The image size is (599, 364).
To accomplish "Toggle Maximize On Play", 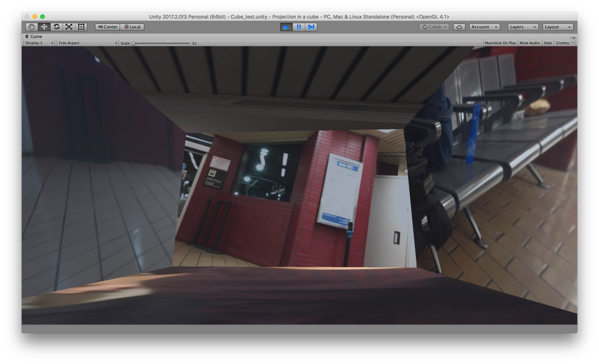I will [500, 43].
